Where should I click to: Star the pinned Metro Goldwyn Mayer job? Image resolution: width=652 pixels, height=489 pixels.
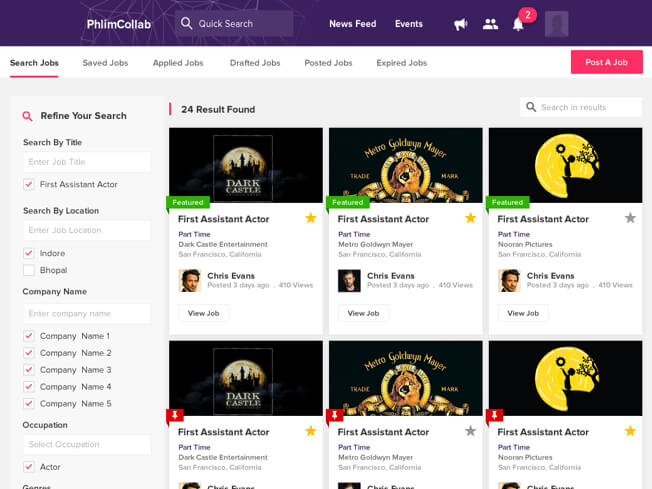click(x=470, y=431)
